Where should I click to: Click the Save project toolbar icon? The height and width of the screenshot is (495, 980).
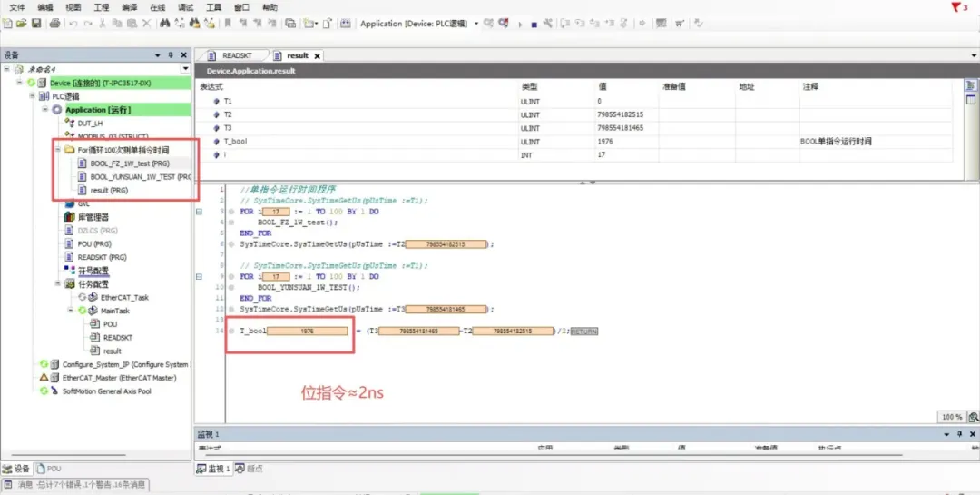[36, 24]
